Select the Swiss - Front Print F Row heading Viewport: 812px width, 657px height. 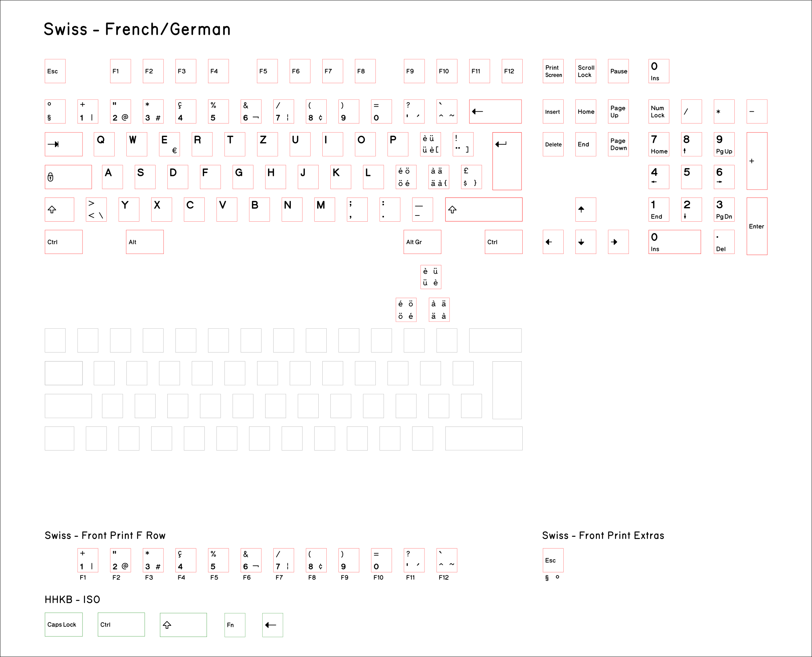105,535
